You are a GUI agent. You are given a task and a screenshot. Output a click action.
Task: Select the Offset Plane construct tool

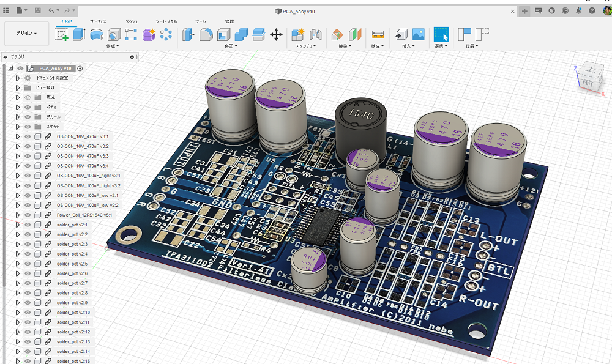(337, 35)
